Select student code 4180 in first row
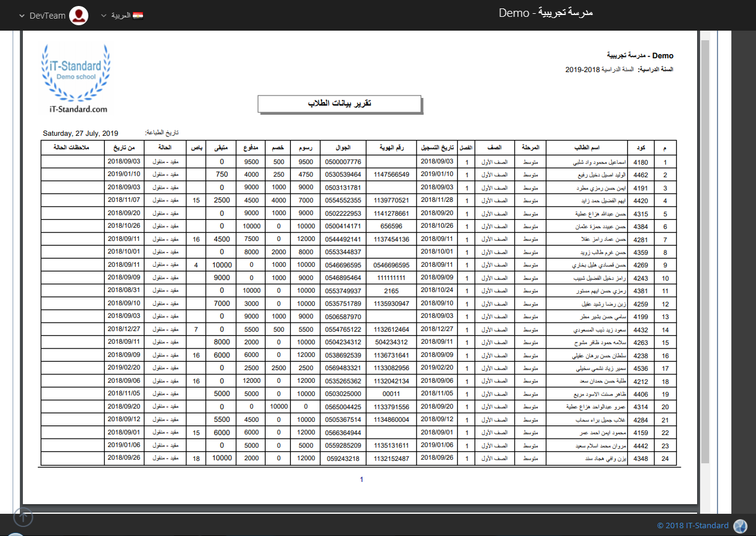Screen dimensions: 756x536 (641, 162)
